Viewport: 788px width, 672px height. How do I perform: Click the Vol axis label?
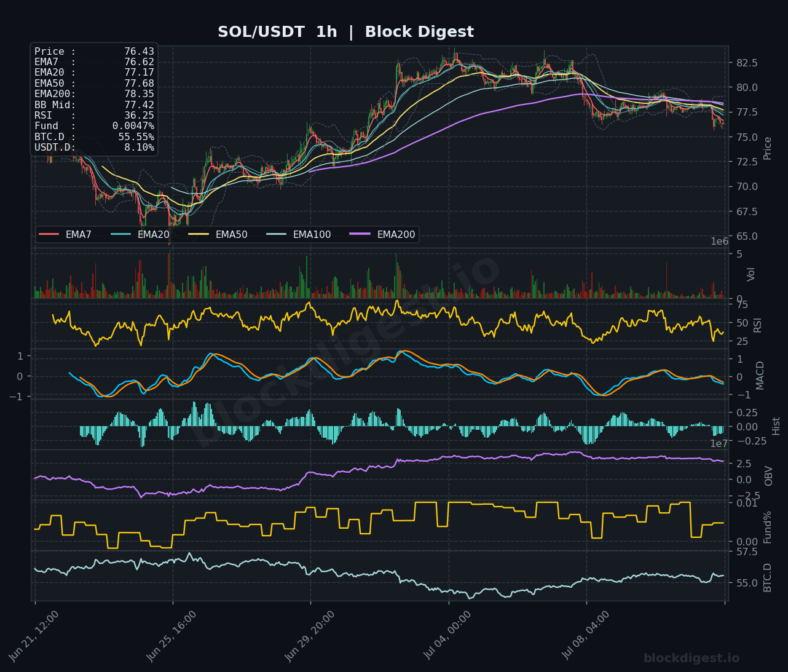pos(751,274)
